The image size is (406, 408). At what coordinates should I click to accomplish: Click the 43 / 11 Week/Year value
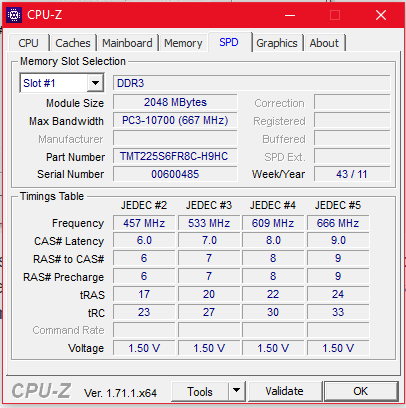352,174
